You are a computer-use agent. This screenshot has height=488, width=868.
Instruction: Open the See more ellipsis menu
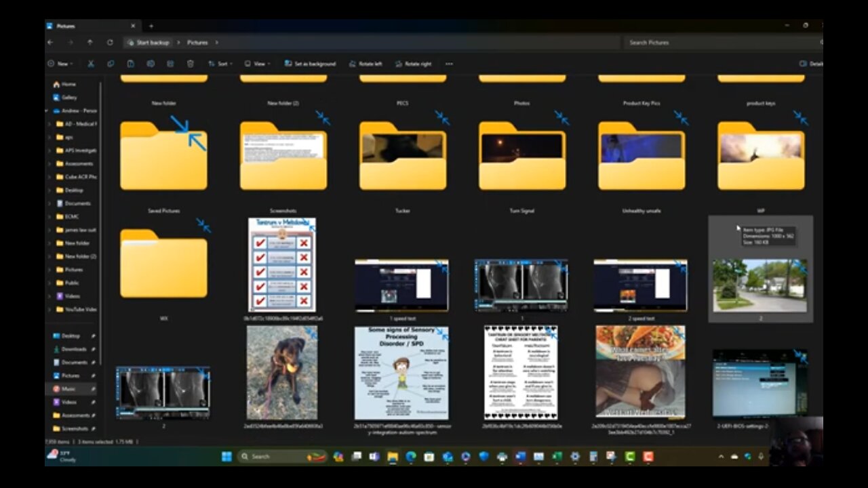click(x=449, y=64)
